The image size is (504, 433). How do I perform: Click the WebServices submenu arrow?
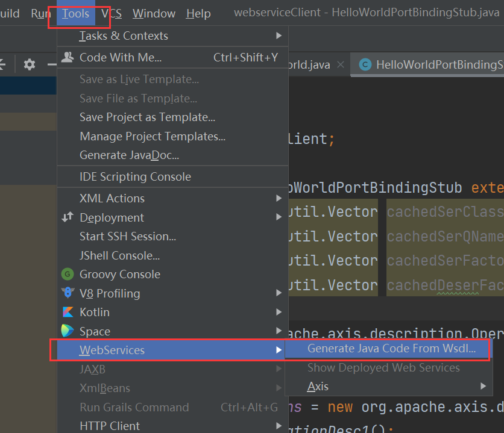[x=279, y=350]
